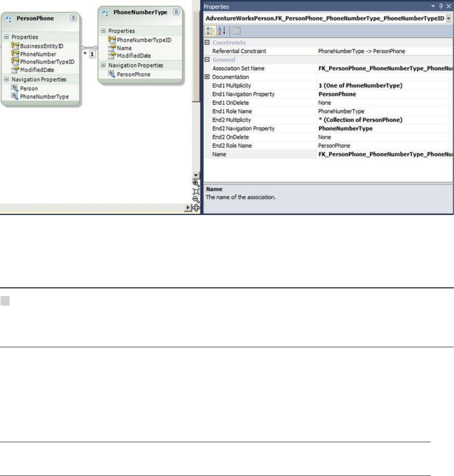Click the Name property value field
The image size is (454, 476).
(385, 154)
